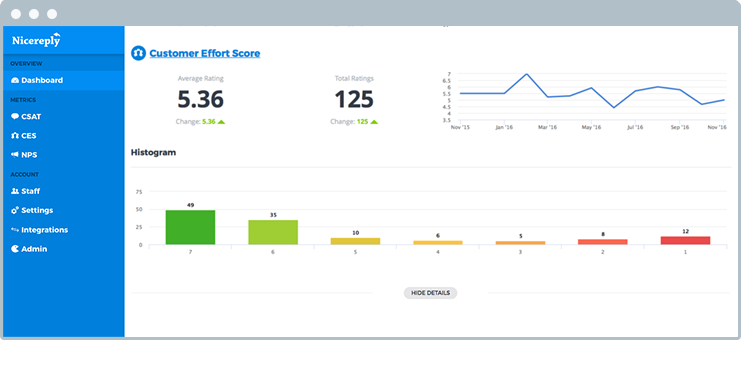Click the Histogram heading
The height and width of the screenshot is (365, 741).
tap(153, 153)
